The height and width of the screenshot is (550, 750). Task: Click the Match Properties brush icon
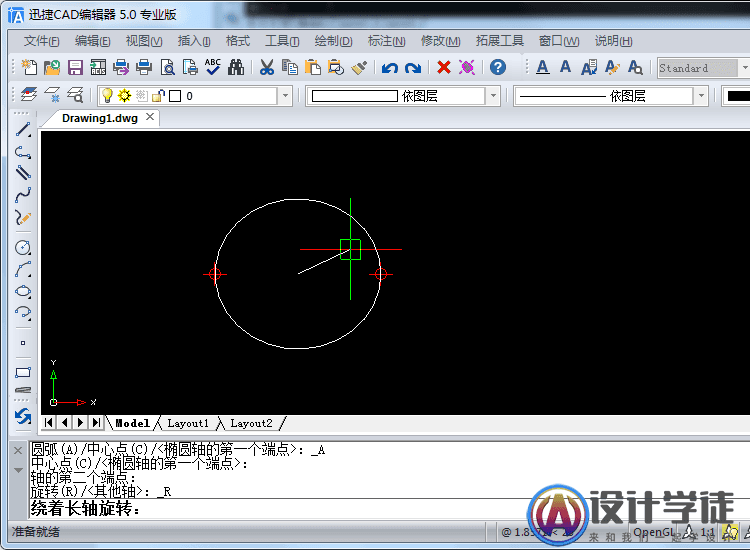359,67
